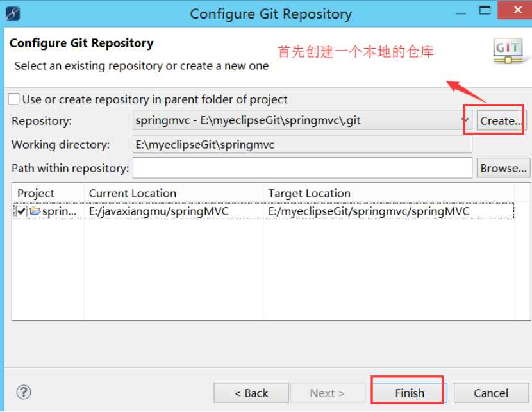The image size is (532, 412).
Task: Cancel the Configure Git Repository dialog
Action: 491,393
